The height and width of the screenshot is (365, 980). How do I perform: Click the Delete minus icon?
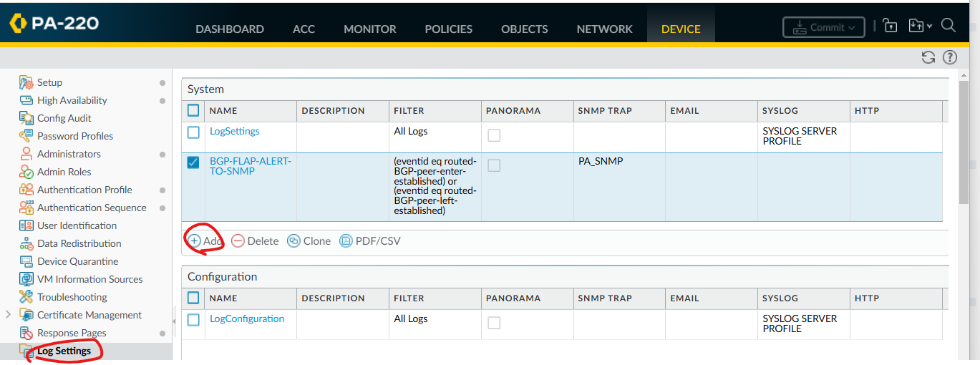[238, 241]
